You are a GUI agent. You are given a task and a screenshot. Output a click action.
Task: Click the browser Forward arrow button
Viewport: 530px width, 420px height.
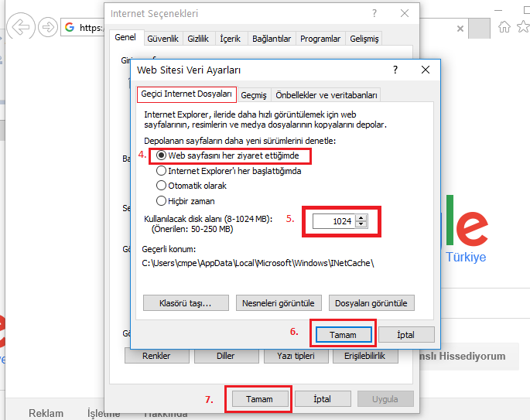pyautogui.click(x=47, y=27)
